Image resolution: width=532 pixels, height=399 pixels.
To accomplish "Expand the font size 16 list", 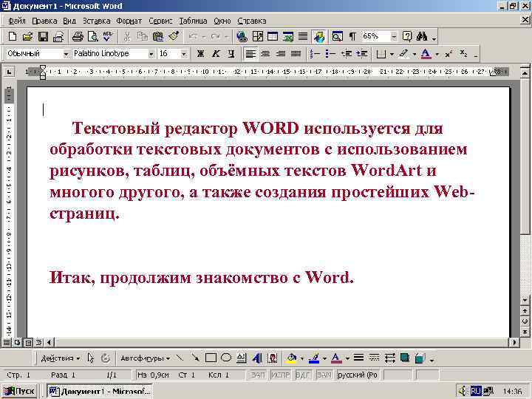I will click(183, 54).
